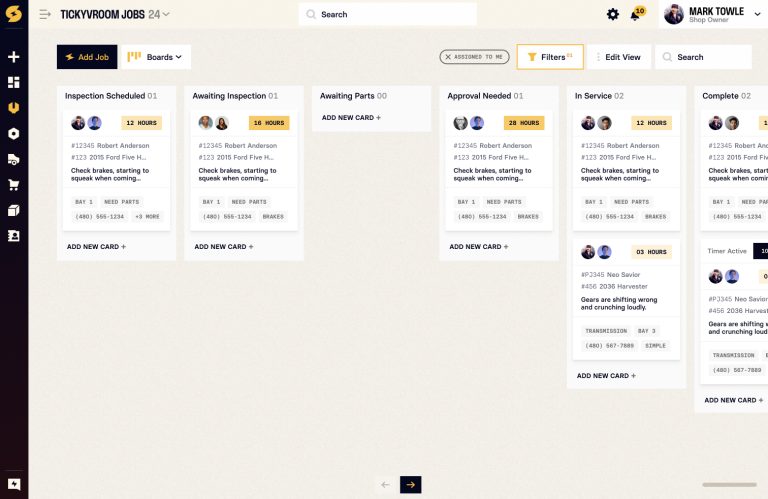Expand the Boards dropdown
This screenshot has width=768, height=499.
(158, 57)
